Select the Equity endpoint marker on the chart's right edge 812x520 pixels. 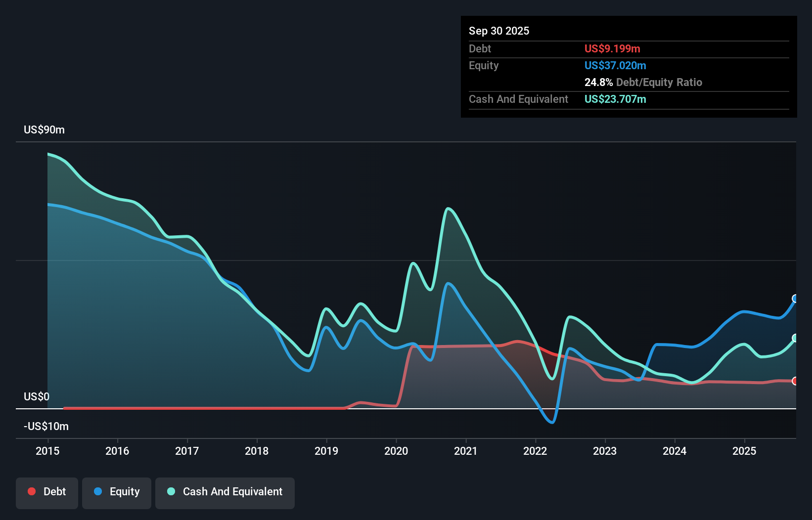[x=795, y=298]
